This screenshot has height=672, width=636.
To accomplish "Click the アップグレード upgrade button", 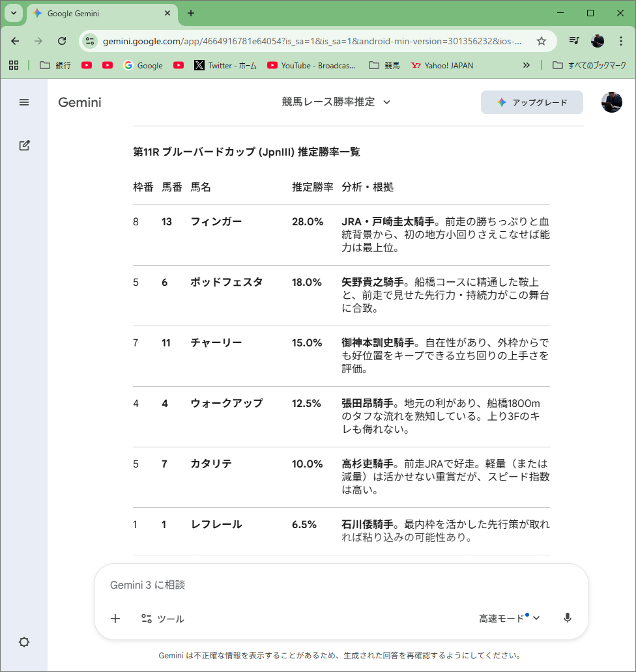I will 532,102.
